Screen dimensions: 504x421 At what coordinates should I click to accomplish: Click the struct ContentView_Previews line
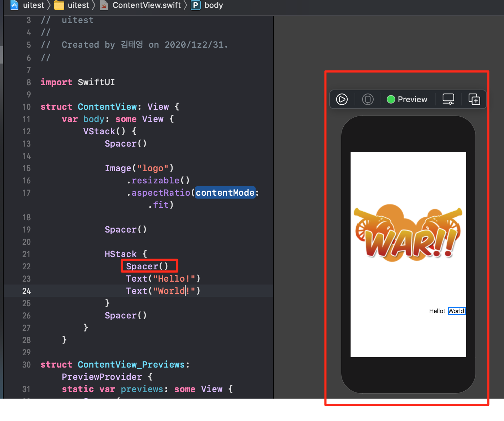pos(115,365)
